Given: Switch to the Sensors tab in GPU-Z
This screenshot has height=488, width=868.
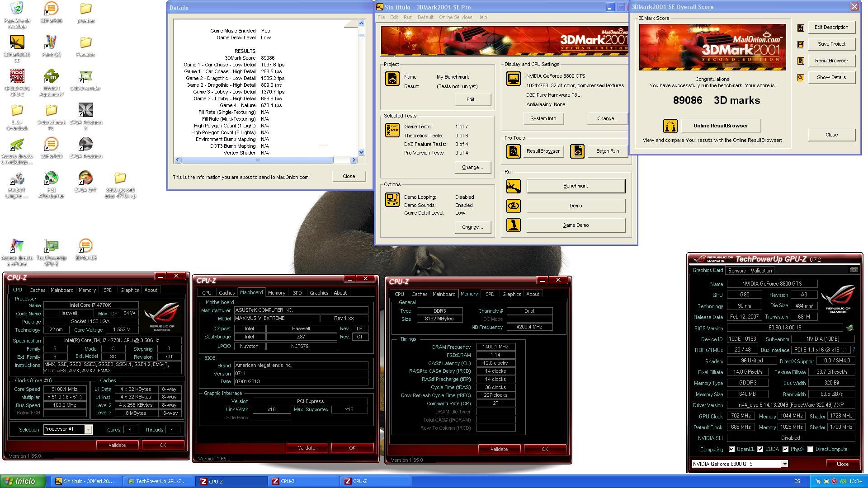Looking at the screenshot, I should click(x=736, y=271).
